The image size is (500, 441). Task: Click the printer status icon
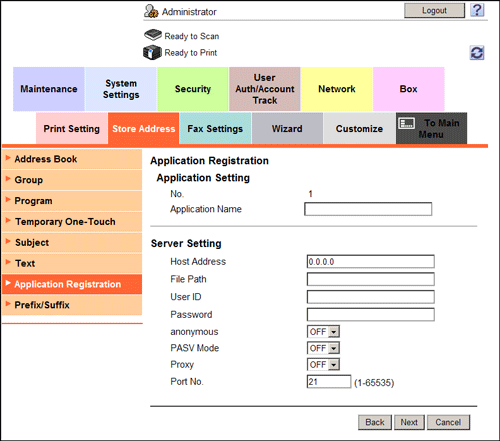(152, 53)
